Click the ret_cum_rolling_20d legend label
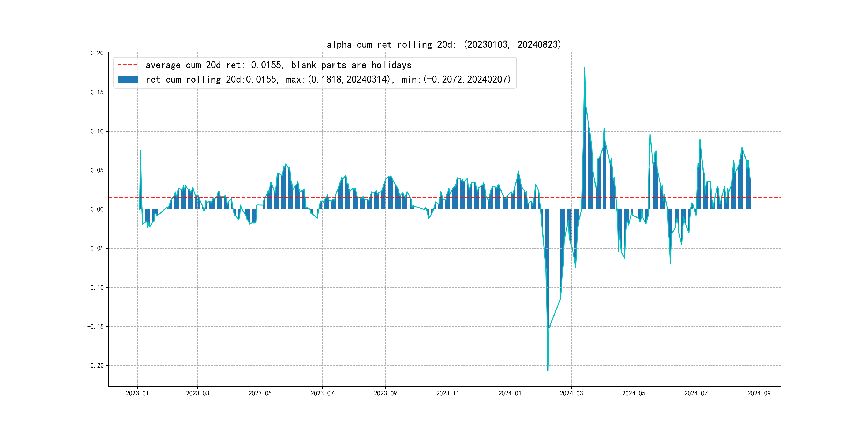The image size is (868, 434). coord(328,80)
